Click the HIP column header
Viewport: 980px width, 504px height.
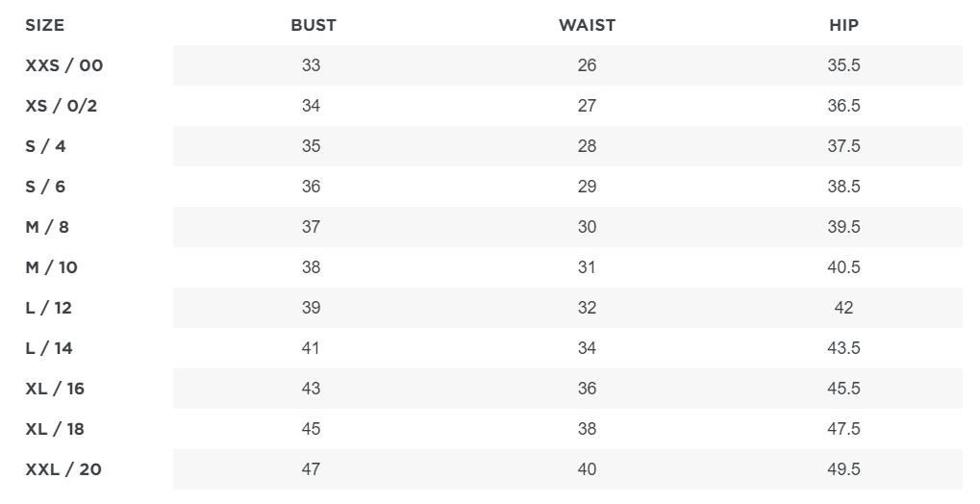(x=843, y=26)
